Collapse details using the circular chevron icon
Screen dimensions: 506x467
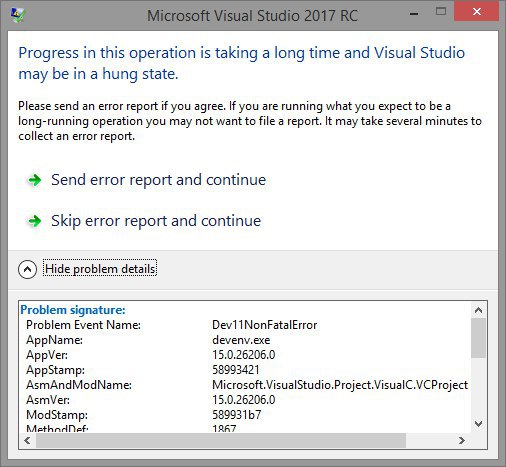27,269
